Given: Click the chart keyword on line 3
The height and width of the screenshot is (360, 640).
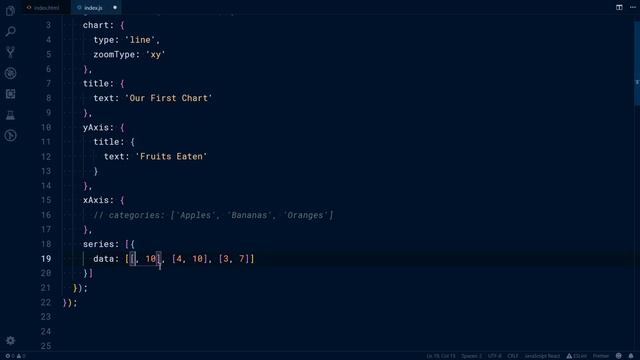Looking at the screenshot, I should coord(96,25).
